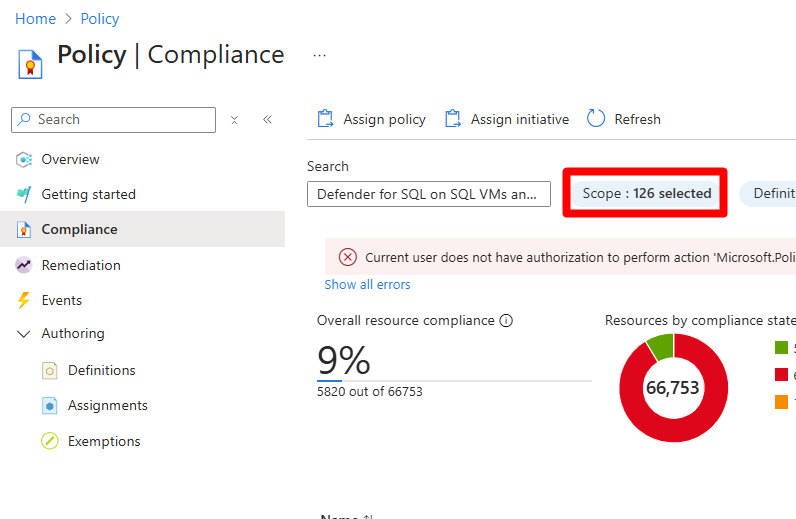This screenshot has width=796, height=519.
Task: Click the Assign policy clipboard icon
Action: pyautogui.click(x=325, y=119)
